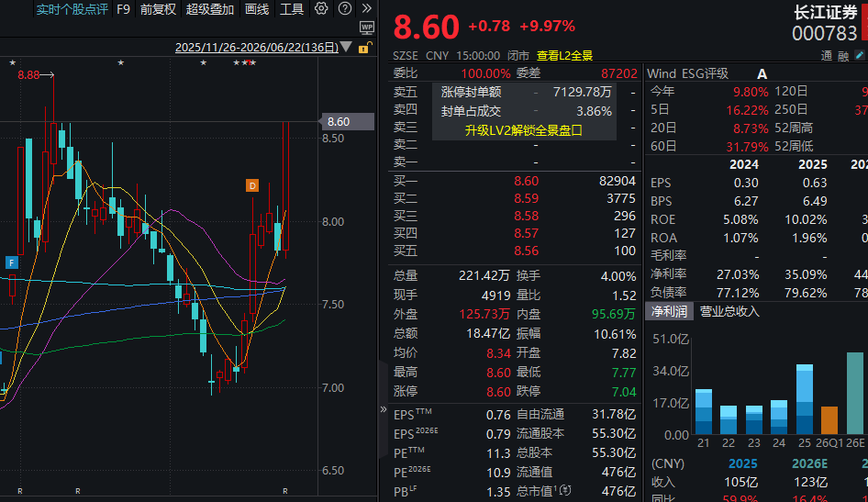Viewport: 868px width, 502px height.
Task: Click the 振幅 value 10.61%
Action: coord(615,334)
